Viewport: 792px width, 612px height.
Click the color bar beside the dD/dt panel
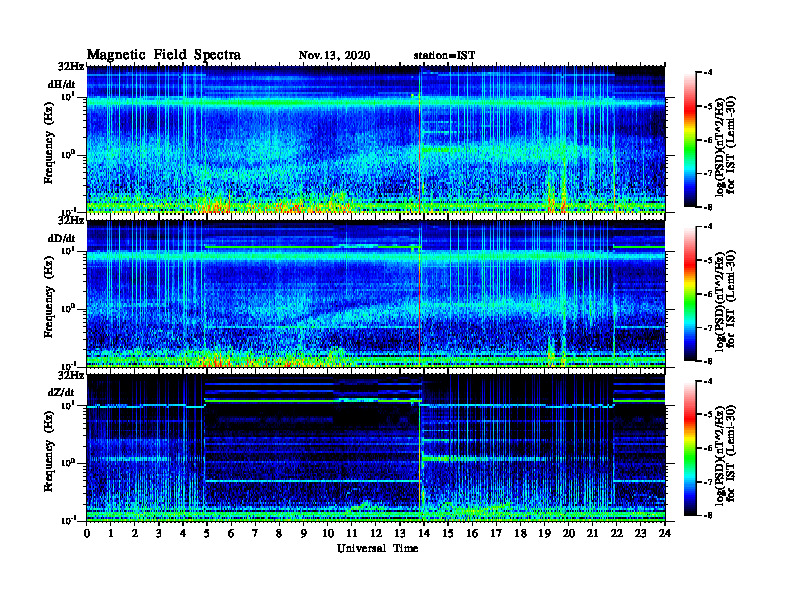click(690, 294)
